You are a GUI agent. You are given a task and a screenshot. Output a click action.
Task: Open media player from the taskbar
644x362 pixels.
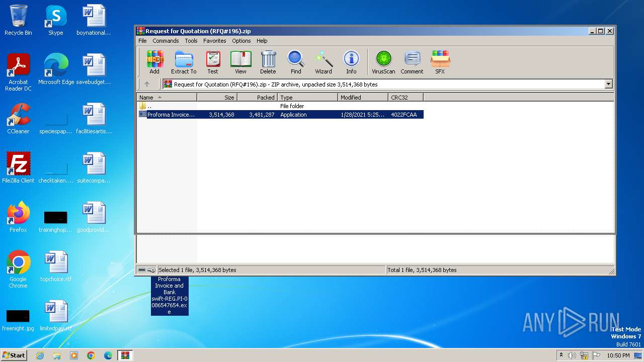(74, 355)
